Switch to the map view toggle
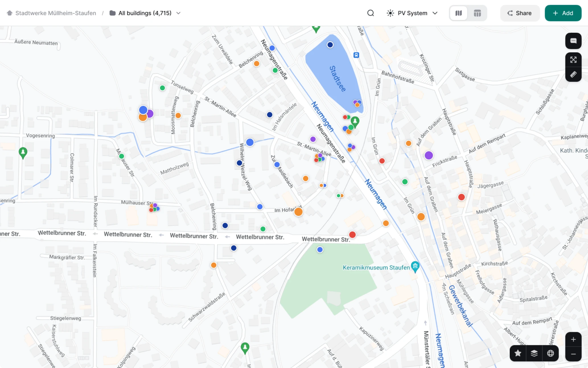The width and height of the screenshot is (588, 368). tap(459, 13)
